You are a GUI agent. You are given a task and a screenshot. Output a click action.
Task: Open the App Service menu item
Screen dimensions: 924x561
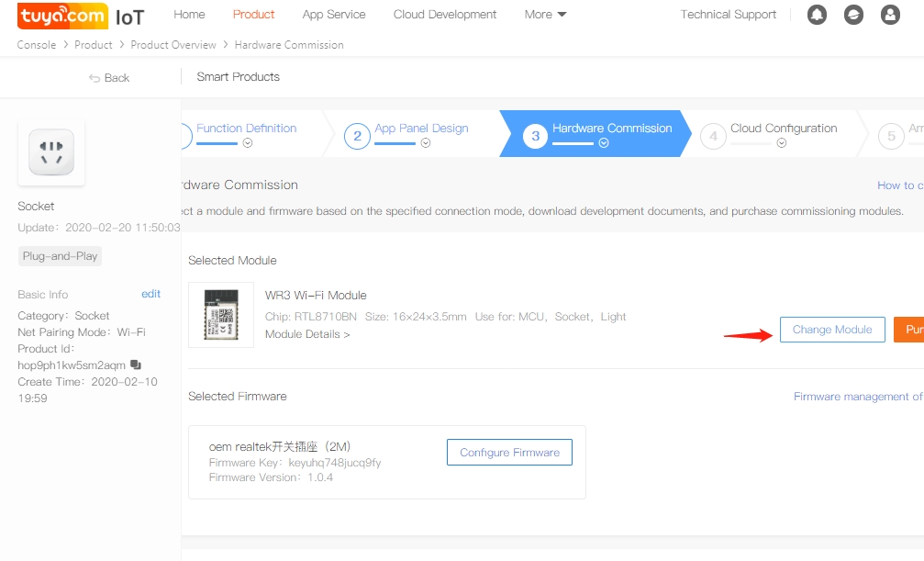(x=334, y=15)
